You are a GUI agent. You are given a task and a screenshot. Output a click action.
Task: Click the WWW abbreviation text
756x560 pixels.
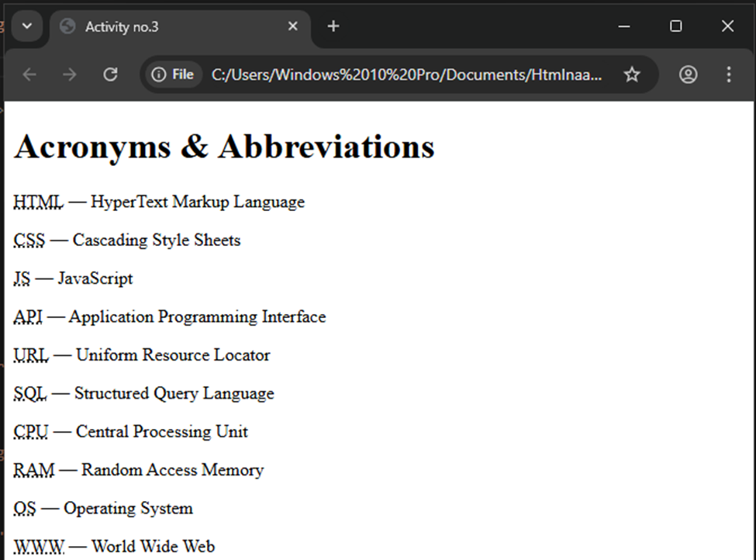tap(39, 547)
